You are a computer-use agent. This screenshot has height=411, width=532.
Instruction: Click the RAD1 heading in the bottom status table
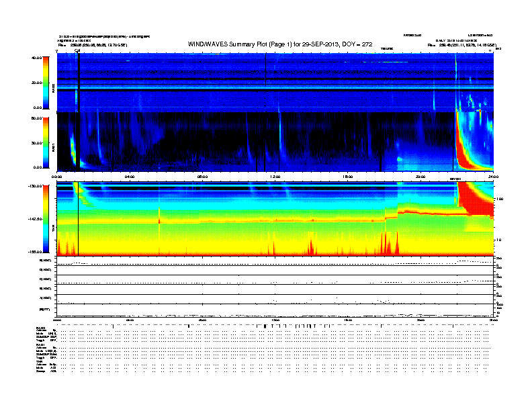[x=40, y=345]
